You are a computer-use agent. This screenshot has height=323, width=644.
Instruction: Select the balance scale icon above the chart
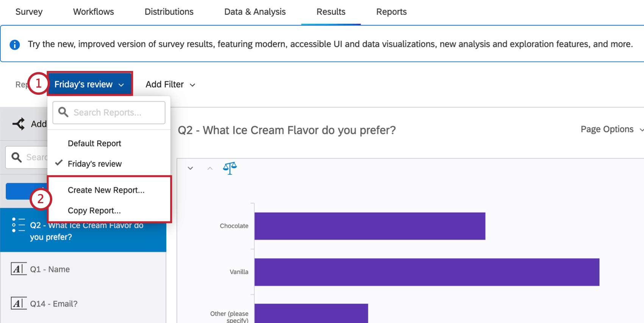pyautogui.click(x=230, y=168)
